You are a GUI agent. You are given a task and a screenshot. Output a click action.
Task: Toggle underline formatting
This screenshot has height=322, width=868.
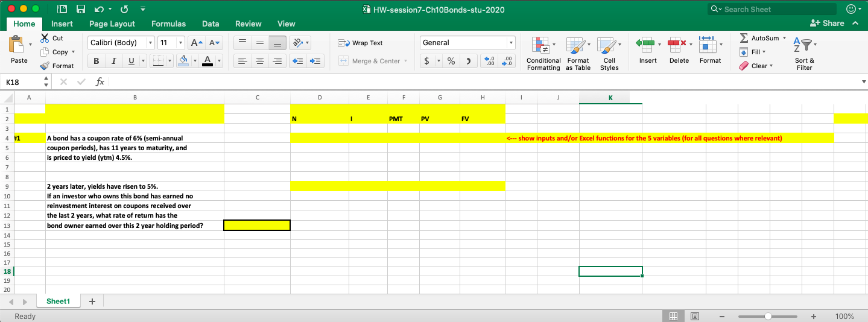point(130,61)
